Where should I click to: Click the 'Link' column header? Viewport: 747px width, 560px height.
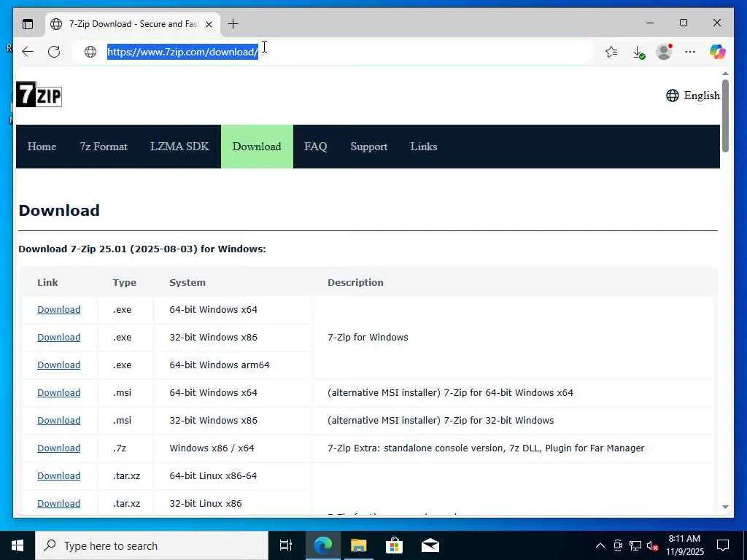click(47, 282)
